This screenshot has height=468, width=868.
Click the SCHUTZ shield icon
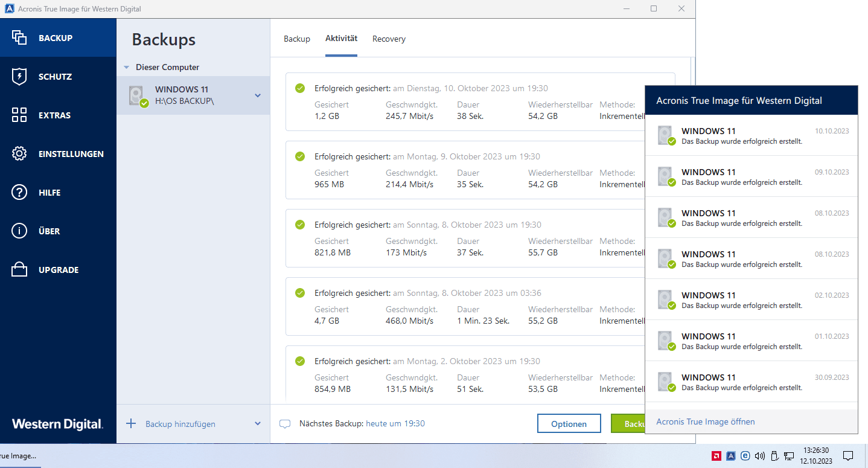[19, 77]
